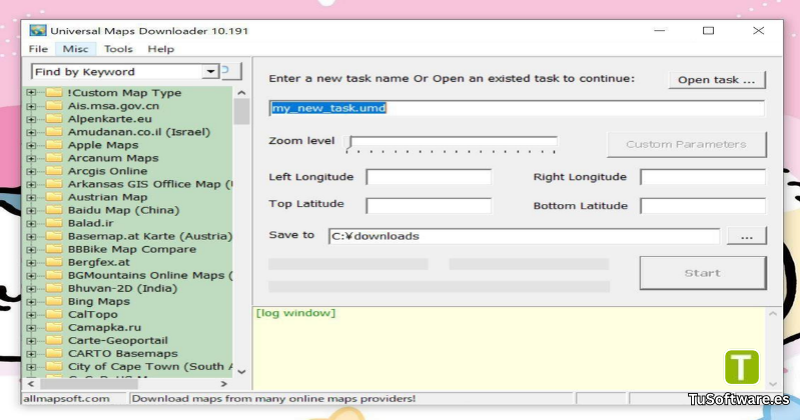Expand the Apple Maps node
This screenshot has height=420, width=800.
[31, 145]
